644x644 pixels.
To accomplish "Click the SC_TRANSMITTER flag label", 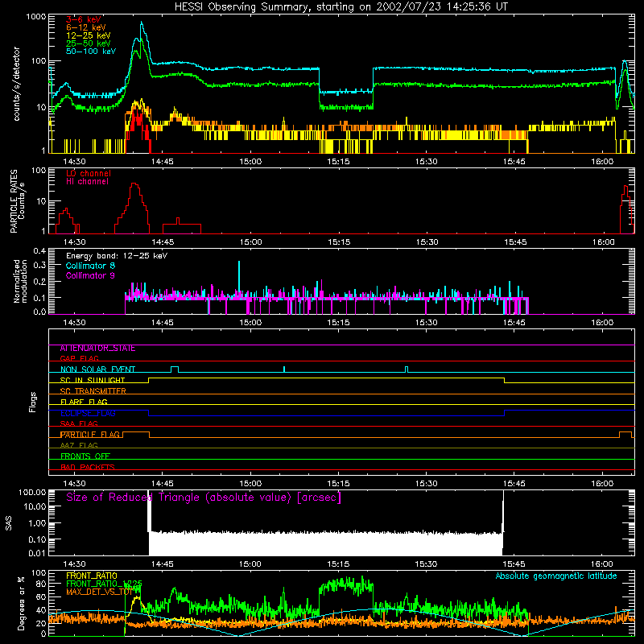I will click(93, 391).
